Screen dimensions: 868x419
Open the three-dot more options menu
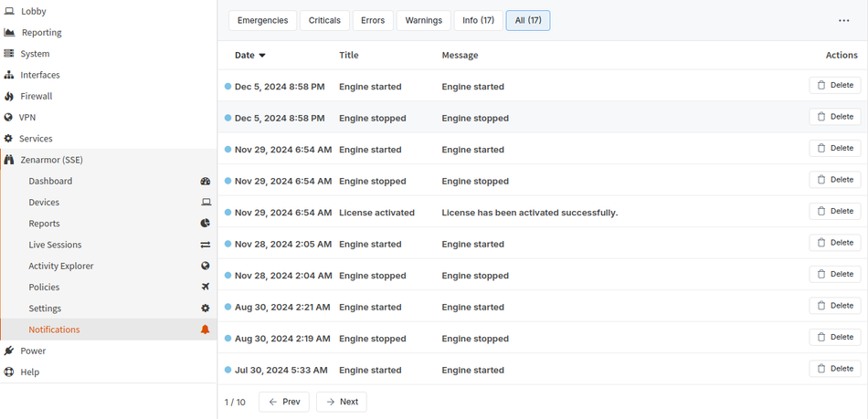click(843, 20)
